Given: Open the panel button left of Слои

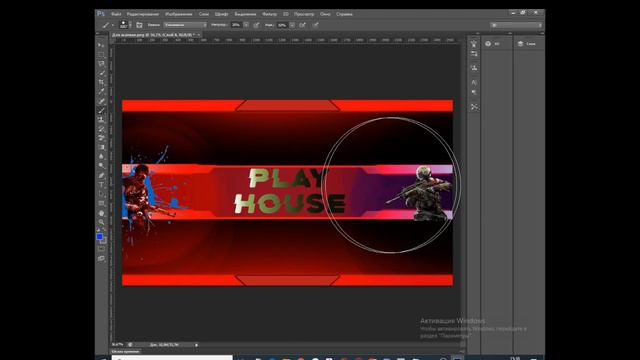Looking at the screenshot, I should 493,44.
